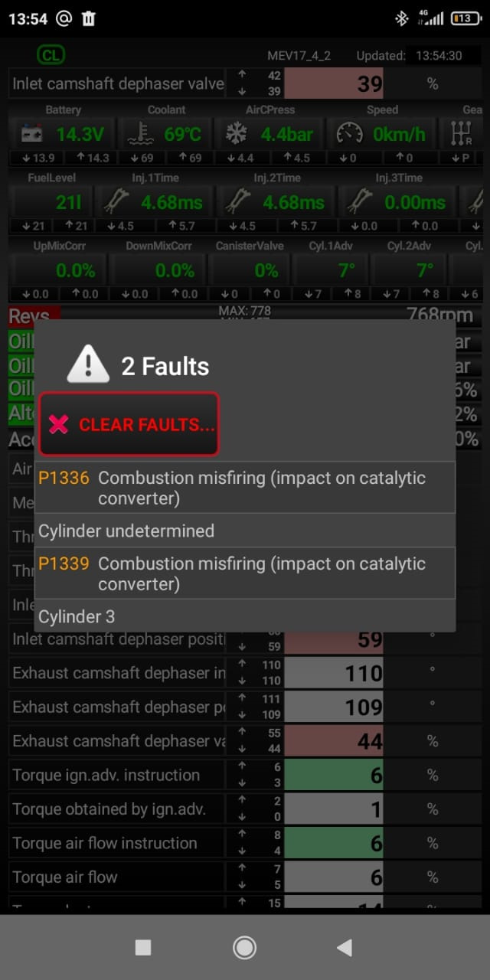Tap the warning triangle faults icon
The width and height of the screenshot is (490, 980).
coord(88,364)
